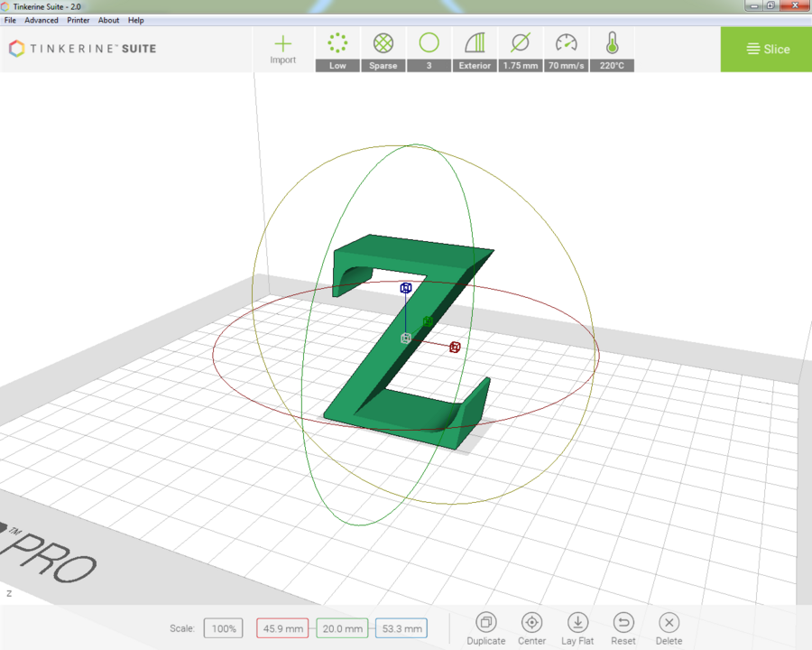Open the Low print quality setting

click(x=337, y=49)
